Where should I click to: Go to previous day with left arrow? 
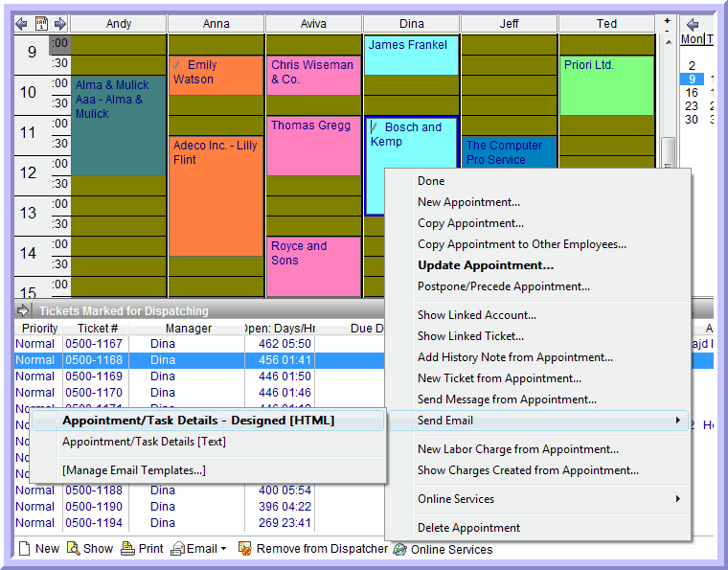coord(23,23)
